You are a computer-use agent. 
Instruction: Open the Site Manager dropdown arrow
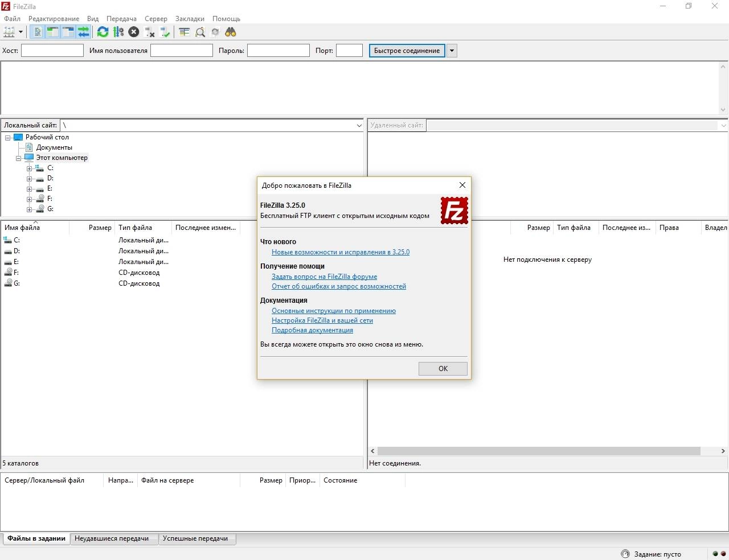[x=21, y=32]
